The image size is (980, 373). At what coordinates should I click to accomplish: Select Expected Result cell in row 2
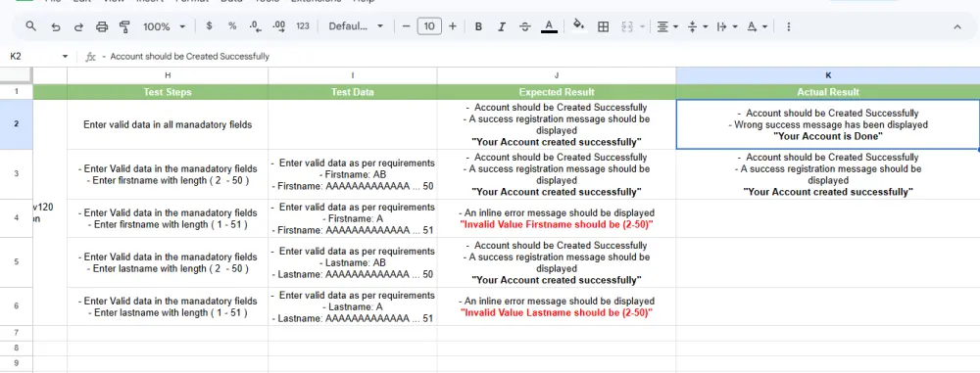pos(557,124)
